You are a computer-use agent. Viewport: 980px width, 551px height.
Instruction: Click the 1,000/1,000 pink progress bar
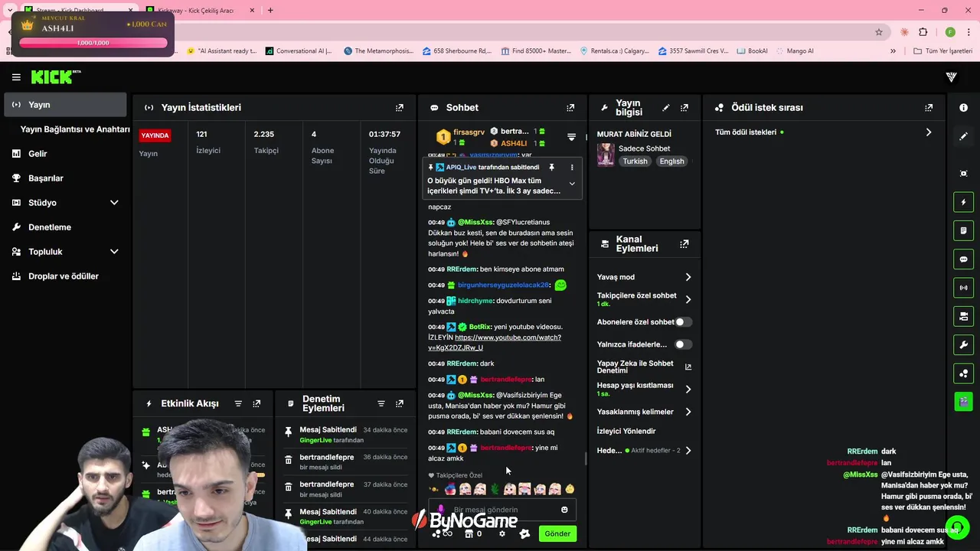pos(93,43)
